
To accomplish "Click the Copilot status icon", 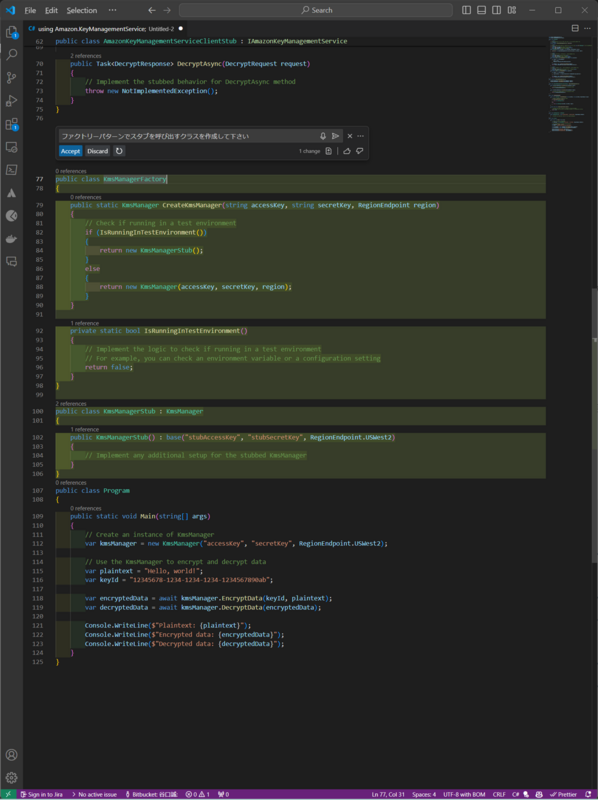I will 540,794.
